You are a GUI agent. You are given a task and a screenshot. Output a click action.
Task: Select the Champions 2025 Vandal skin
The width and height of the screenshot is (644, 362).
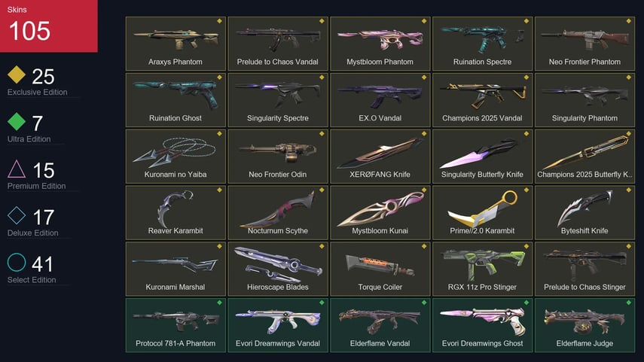(482, 100)
